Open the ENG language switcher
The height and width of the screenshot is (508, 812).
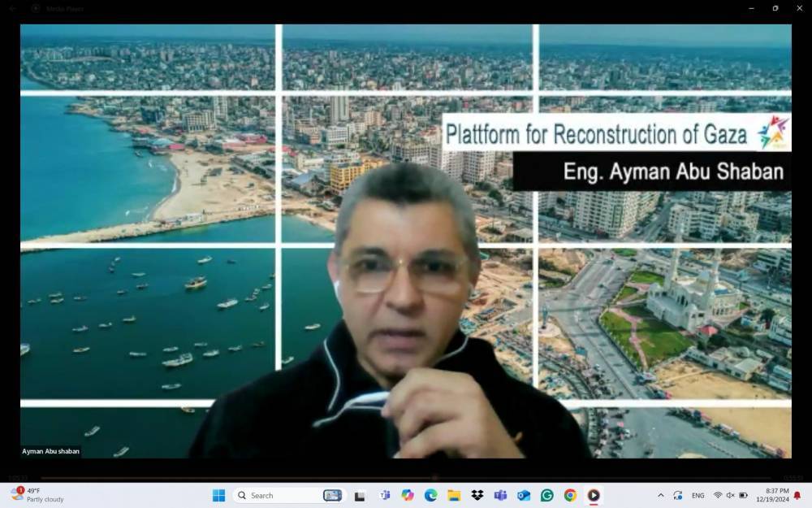698,495
